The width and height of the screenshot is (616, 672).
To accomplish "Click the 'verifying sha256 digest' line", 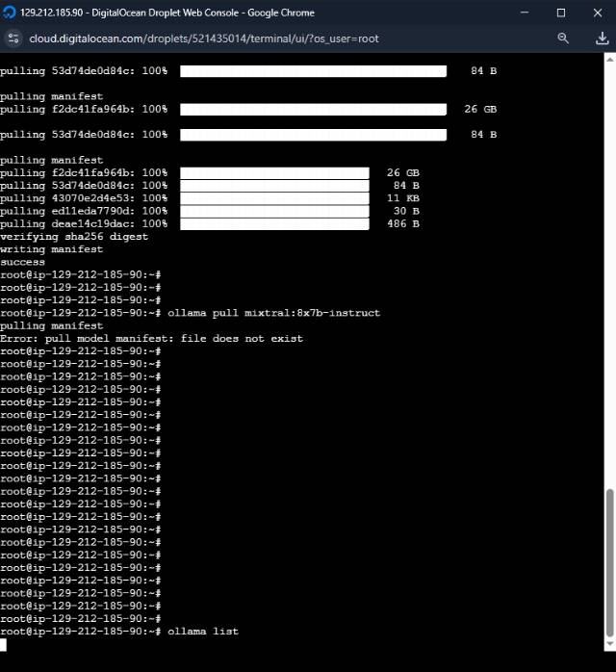I will point(74,237).
